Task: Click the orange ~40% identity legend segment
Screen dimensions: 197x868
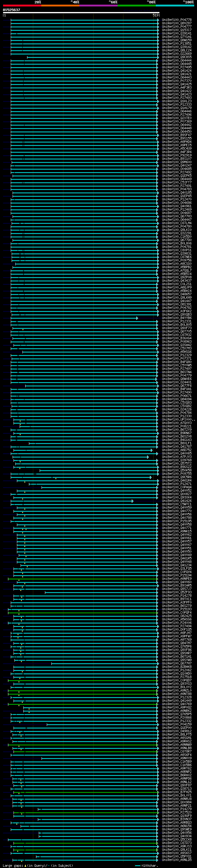Action: coord(60,6)
